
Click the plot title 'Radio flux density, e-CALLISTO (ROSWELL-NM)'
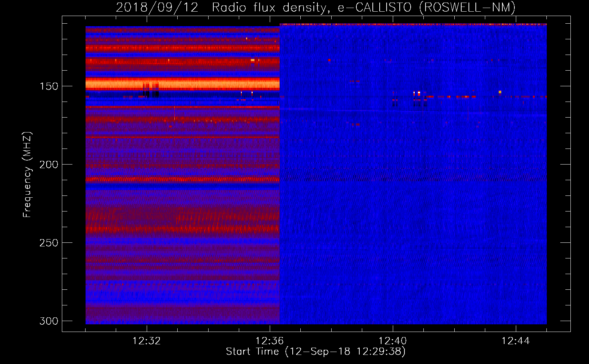coord(363,7)
